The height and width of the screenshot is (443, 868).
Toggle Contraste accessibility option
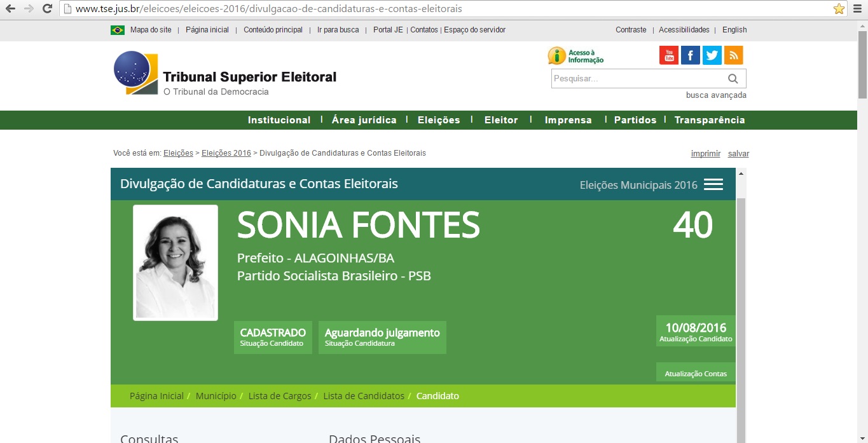pyautogui.click(x=631, y=30)
